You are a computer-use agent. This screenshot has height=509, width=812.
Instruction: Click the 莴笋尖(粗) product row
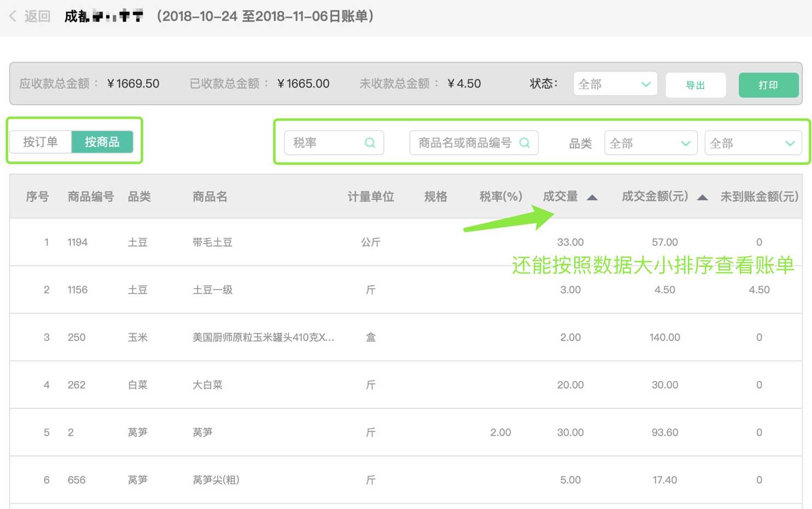pyautogui.click(x=216, y=480)
